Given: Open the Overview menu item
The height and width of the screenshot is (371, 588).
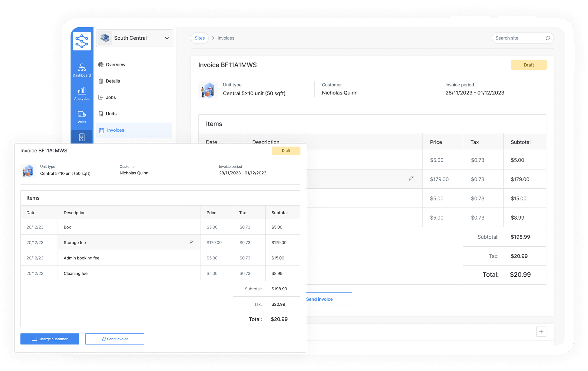Looking at the screenshot, I should coord(115,65).
